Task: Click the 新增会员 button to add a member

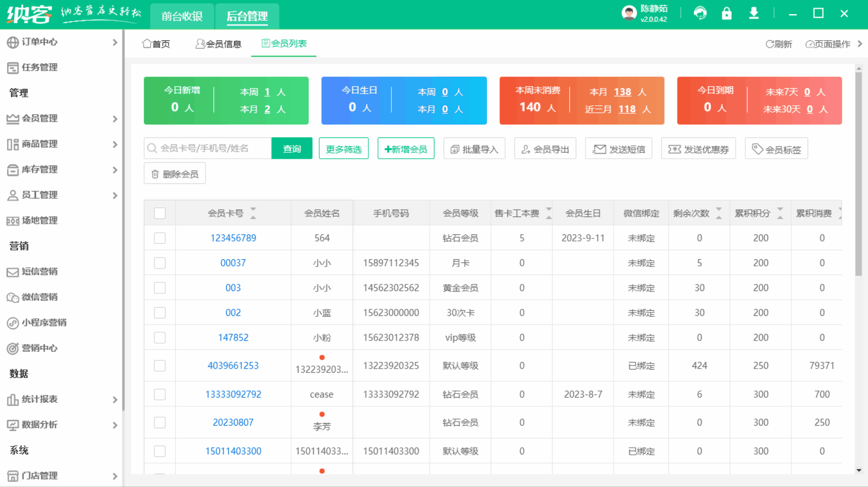Action: (406, 148)
